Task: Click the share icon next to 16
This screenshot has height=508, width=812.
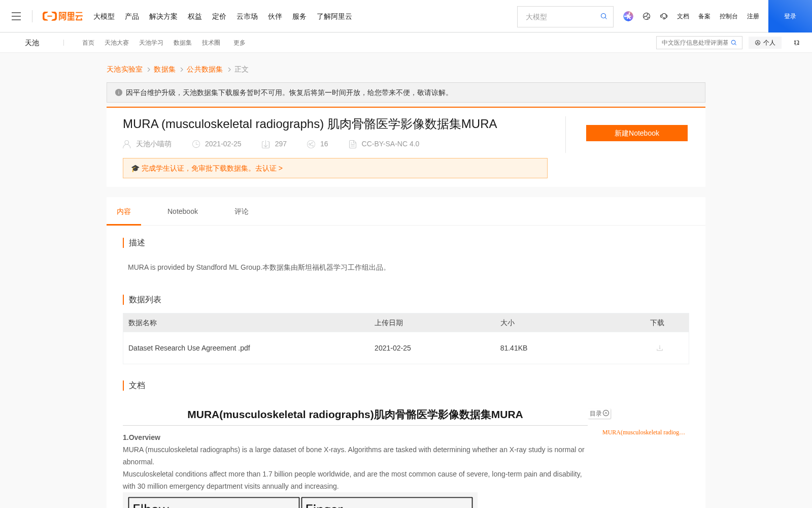Action: (311, 144)
